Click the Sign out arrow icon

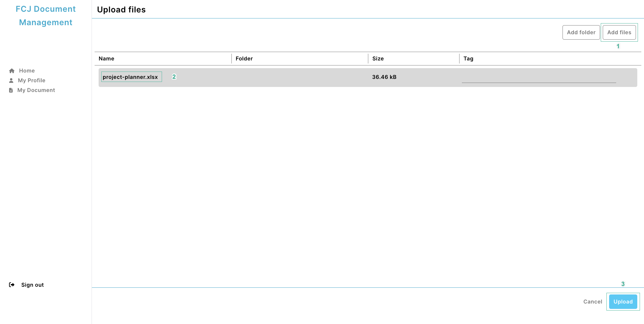pyautogui.click(x=12, y=285)
